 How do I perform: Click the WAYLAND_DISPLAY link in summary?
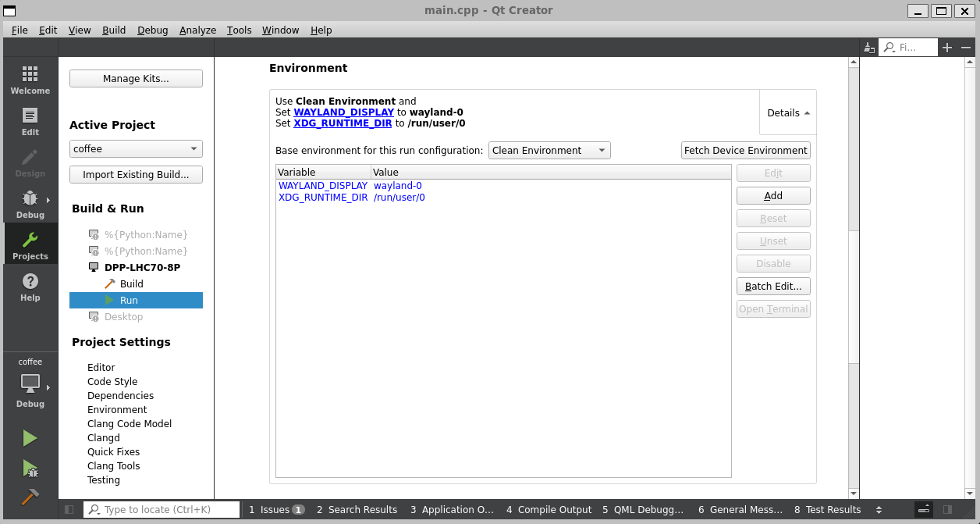pos(343,112)
